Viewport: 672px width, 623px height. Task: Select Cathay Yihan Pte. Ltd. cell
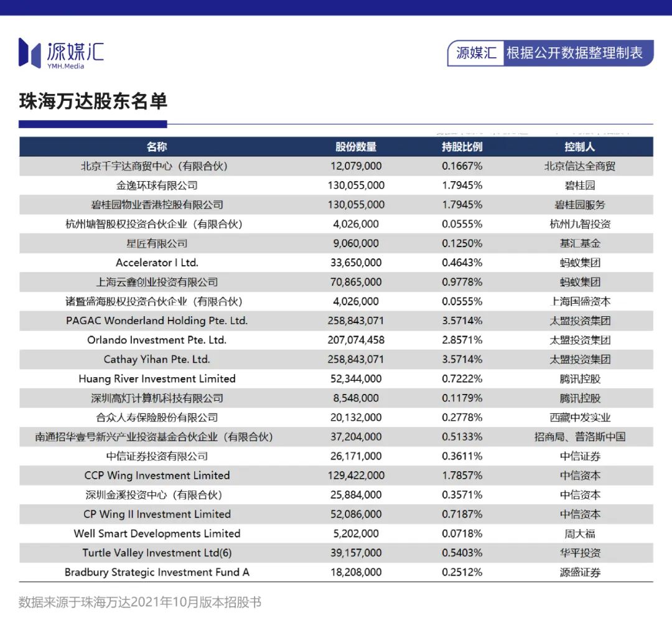157,359
